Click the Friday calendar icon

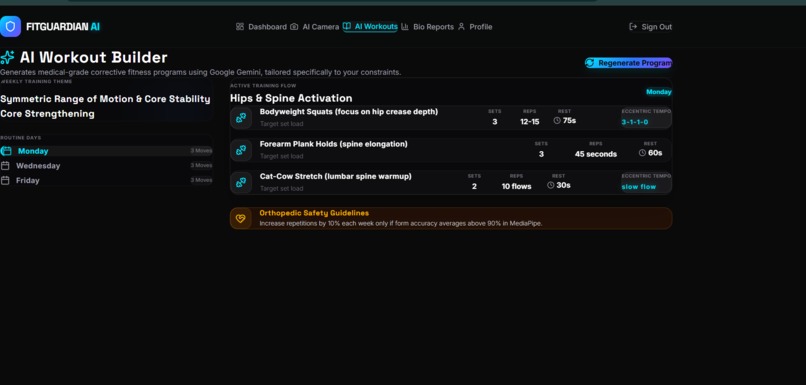(5, 180)
